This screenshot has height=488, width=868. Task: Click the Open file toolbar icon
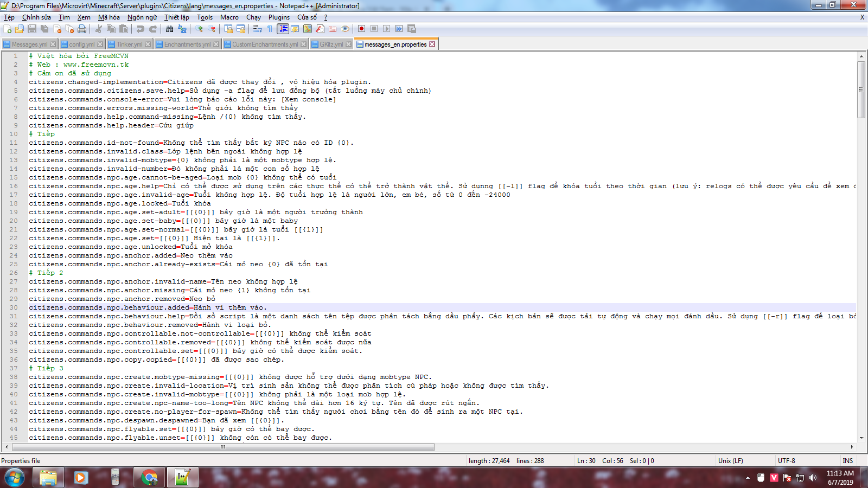[20, 29]
